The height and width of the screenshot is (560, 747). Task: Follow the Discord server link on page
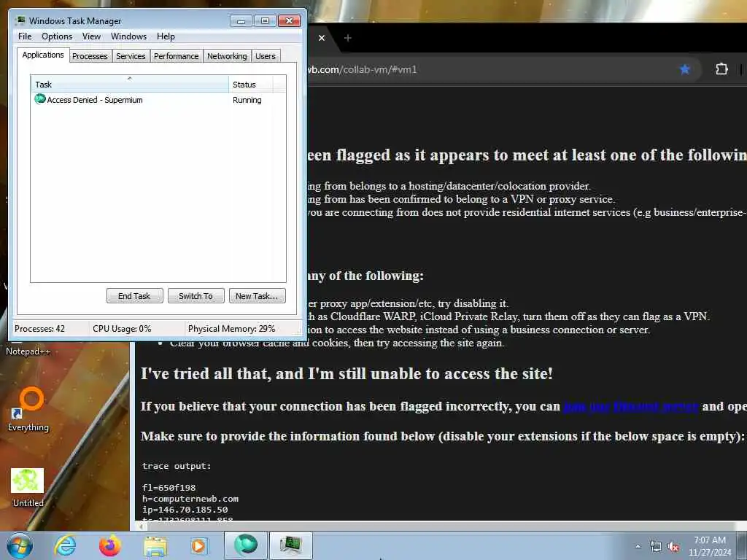(631, 406)
